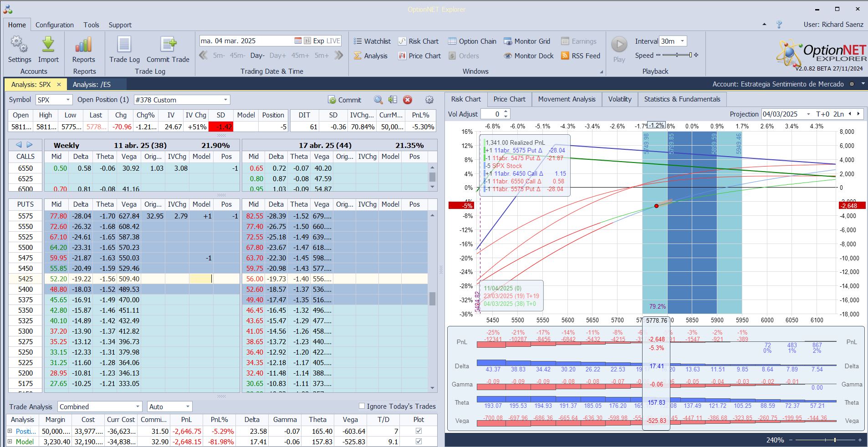This screenshot has width=868, height=447.
Task: Toggle Plot checkbox for the Position row
Action: click(419, 431)
